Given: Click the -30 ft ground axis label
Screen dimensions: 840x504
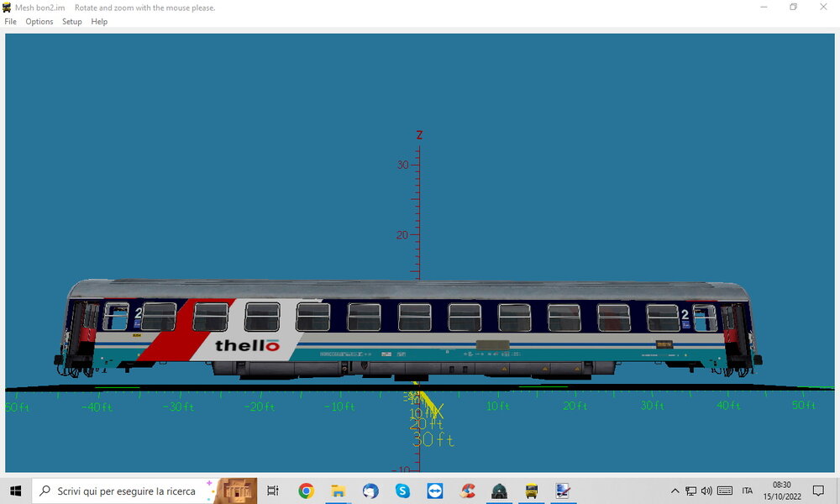Looking at the screenshot, I should [178, 407].
